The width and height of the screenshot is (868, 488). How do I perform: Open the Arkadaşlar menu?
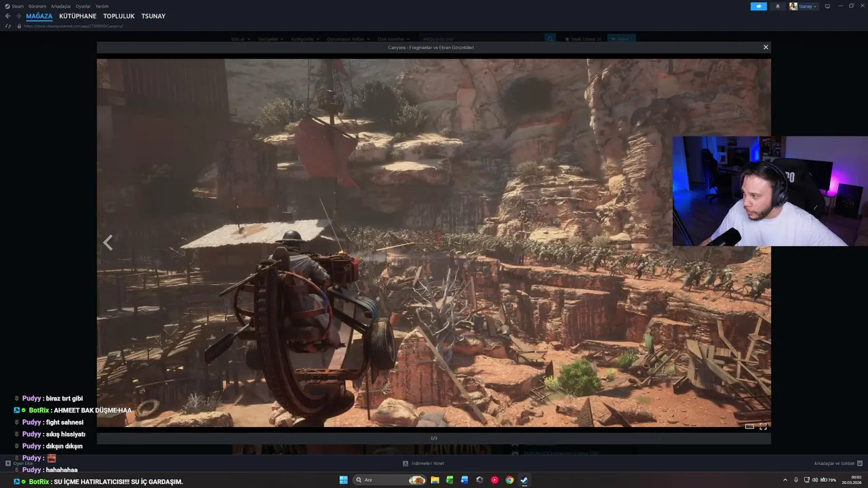pyautogui.click(x=61, y=6)
